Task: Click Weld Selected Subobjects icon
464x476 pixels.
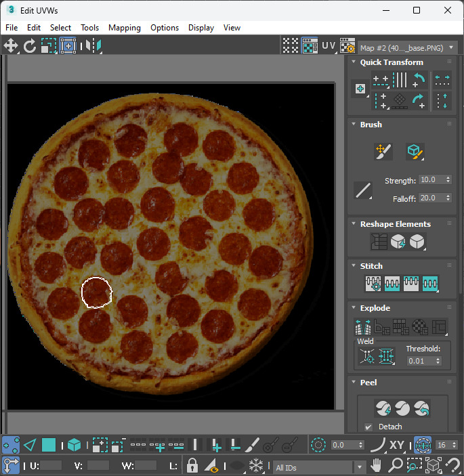Action: [386, 356]
